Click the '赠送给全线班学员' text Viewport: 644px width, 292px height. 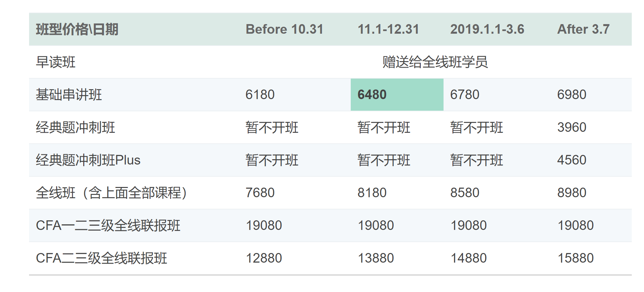435,62
